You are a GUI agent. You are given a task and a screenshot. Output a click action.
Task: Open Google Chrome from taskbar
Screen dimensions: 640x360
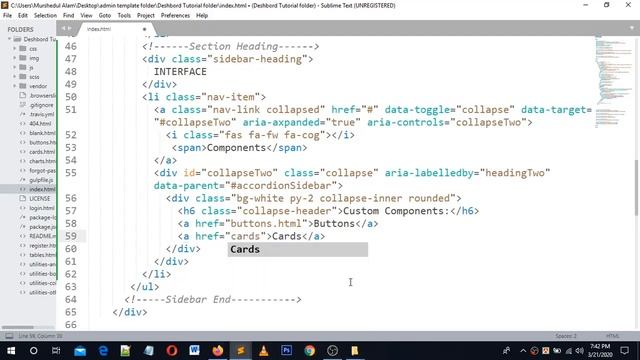(309, 351)
